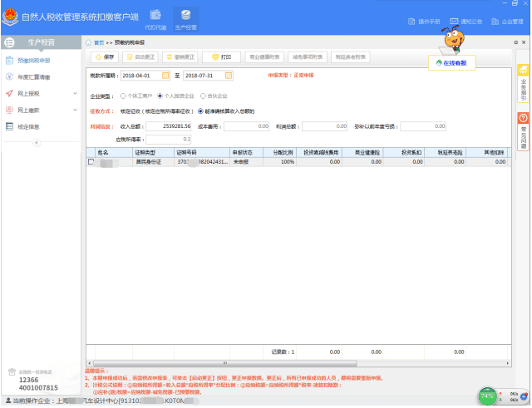Open 企业管理 in the header
Viewport: 532px width, 408px height.
(507, 22)
